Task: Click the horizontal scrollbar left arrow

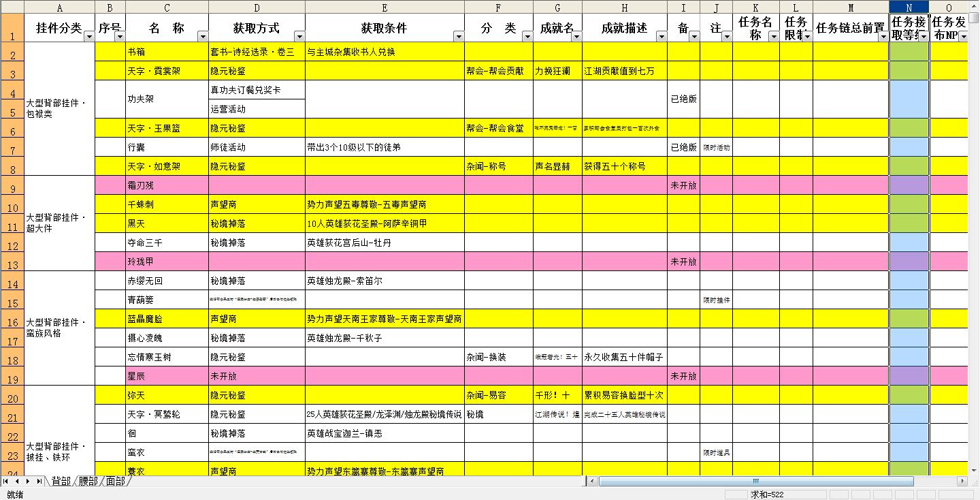Action: click(593, 481)
